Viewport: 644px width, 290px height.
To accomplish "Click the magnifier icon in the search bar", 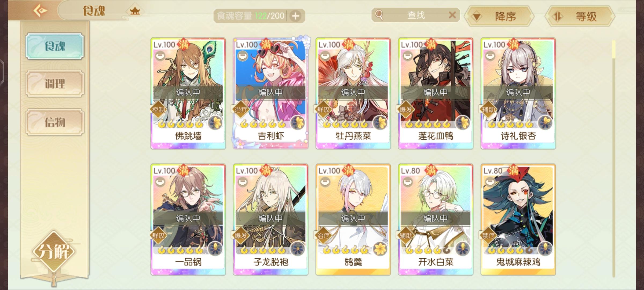I will [379, 15].
